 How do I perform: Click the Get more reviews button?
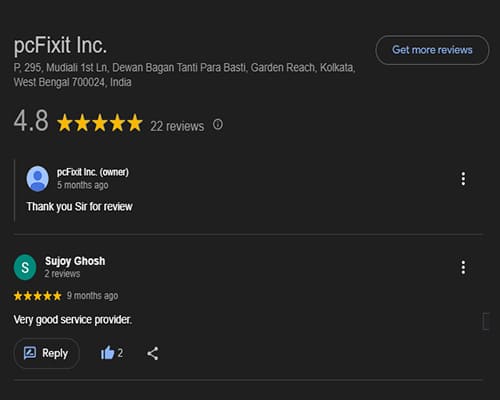click(432, 50)
